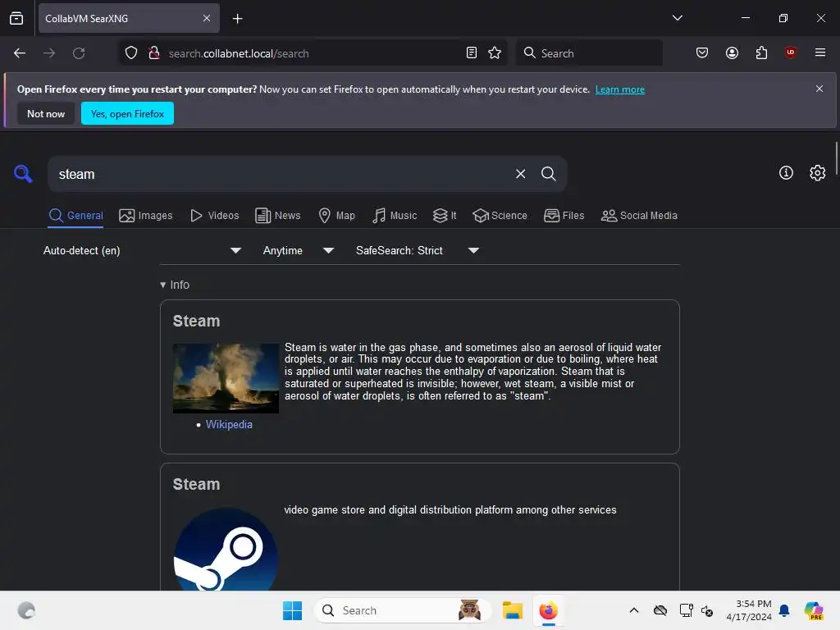Focus the steam search query field
Viewport: 840px width, 630px height.
coord(283,174)
